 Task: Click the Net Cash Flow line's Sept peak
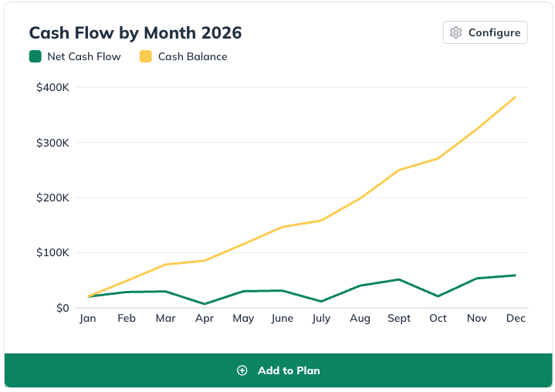coord(399,279)
